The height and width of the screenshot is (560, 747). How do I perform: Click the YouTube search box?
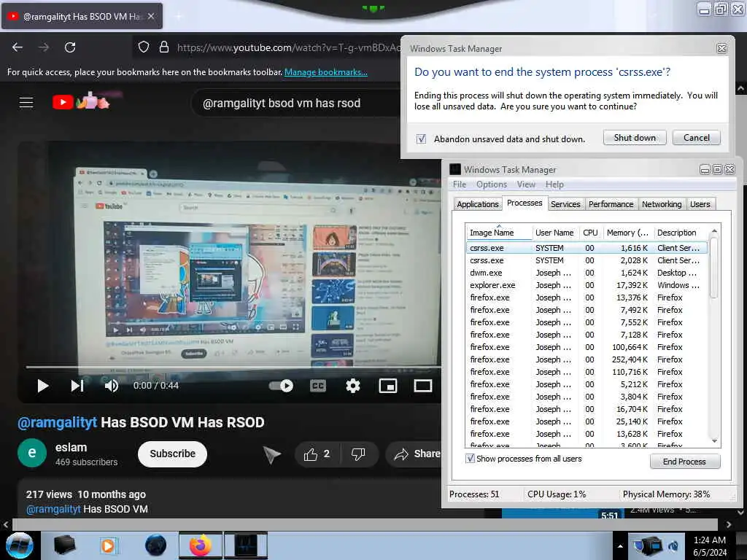pos(295,103)
